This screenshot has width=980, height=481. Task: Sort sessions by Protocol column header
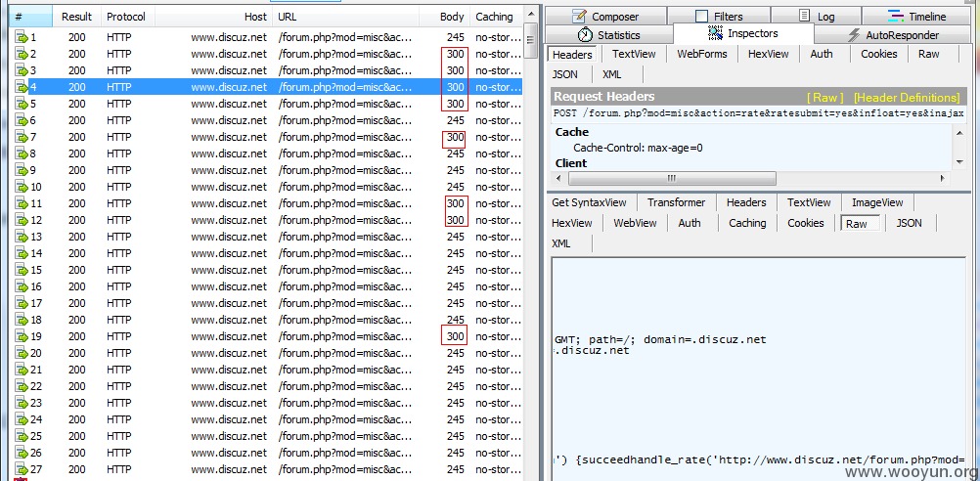coord(125,17)
